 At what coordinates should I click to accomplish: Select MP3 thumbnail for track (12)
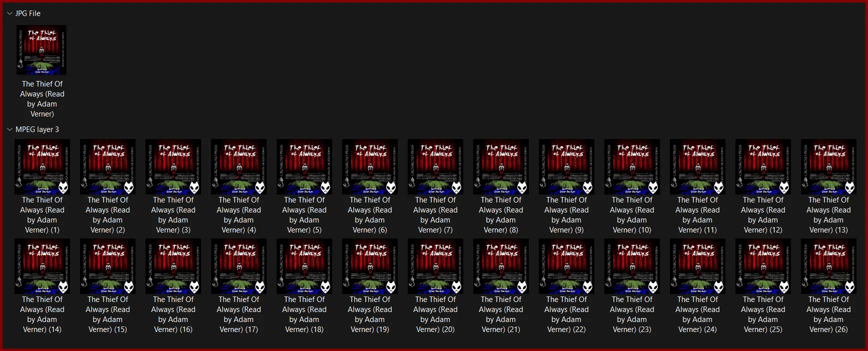[763, 166]
